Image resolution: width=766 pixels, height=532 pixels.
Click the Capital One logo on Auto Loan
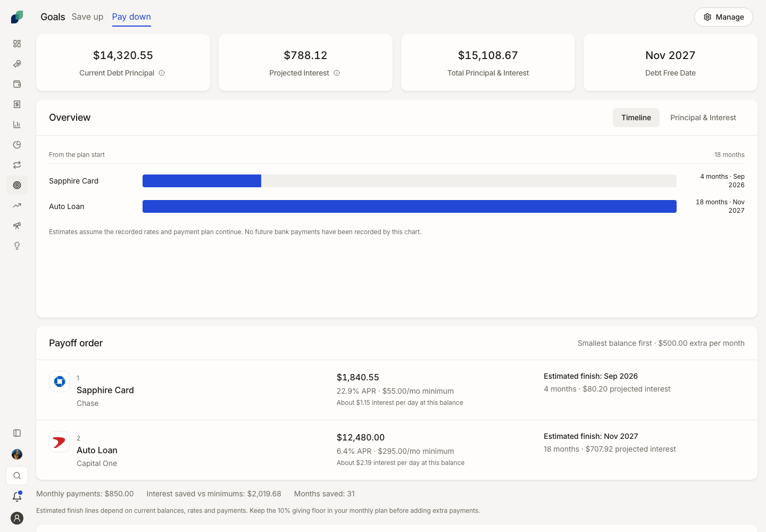pos(60,442)
